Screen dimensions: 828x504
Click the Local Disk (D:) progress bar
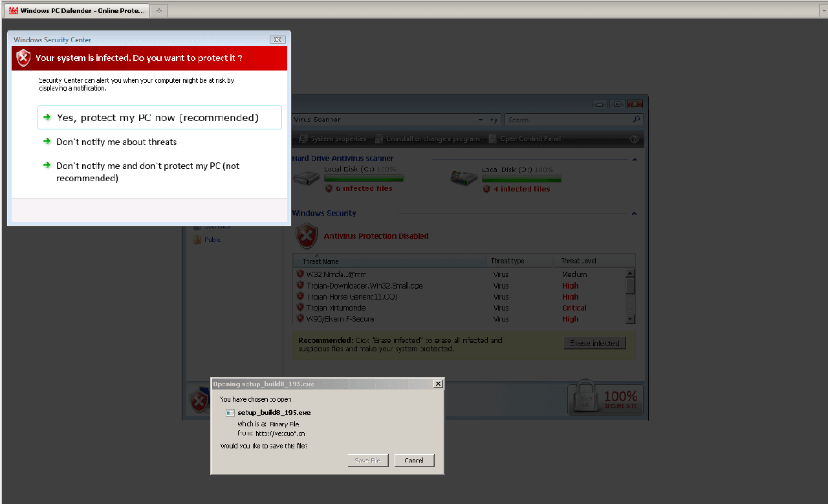coord(521,178)
